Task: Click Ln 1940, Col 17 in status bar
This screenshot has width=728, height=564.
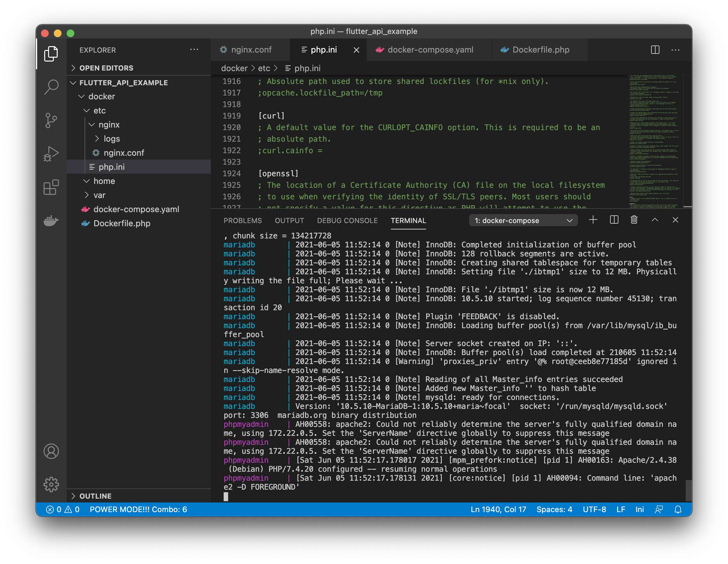Action: [x=498, y=509]
